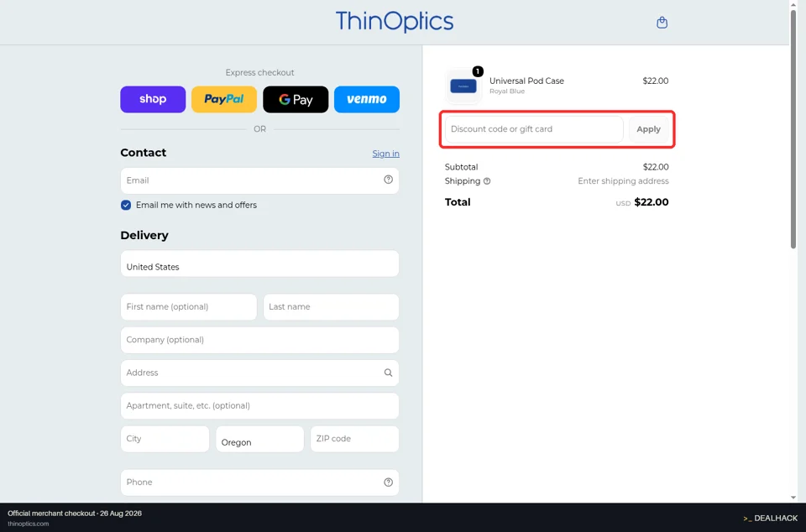Focus the Discount code or gift card field

[x=534, y=129]
